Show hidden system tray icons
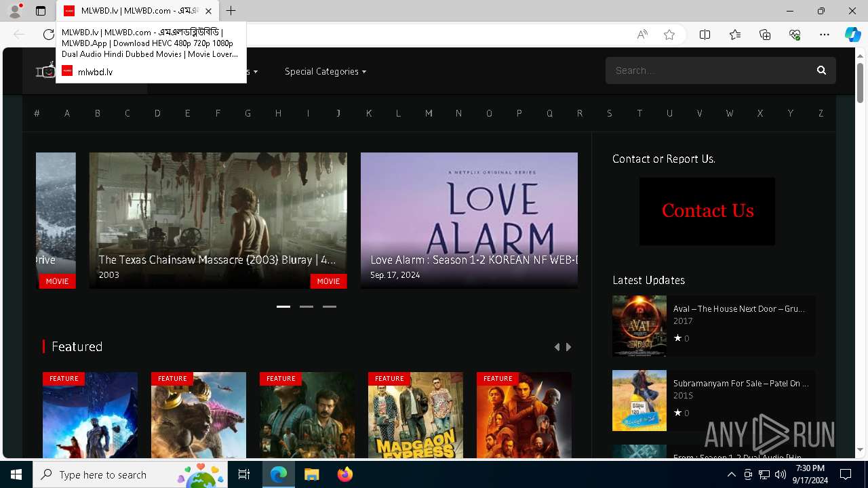868x488 pixels. (732, 474)
